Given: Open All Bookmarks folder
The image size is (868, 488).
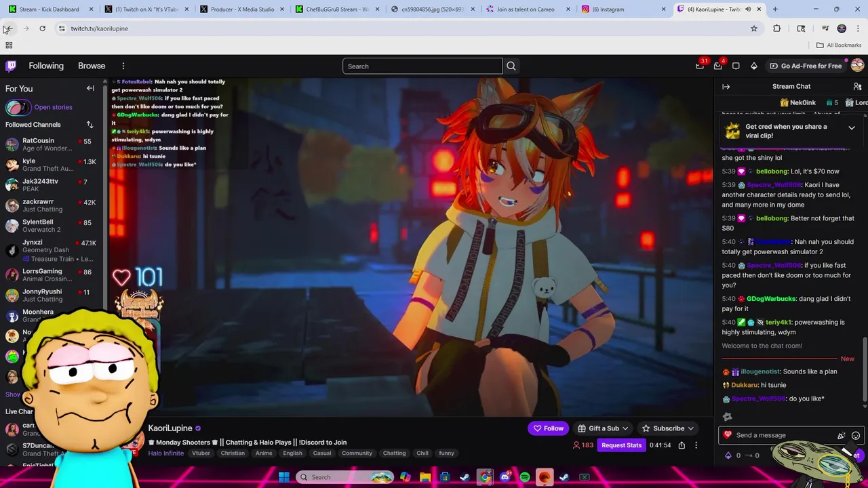Looking at the screenshot, I should click(x=838, y=45).
